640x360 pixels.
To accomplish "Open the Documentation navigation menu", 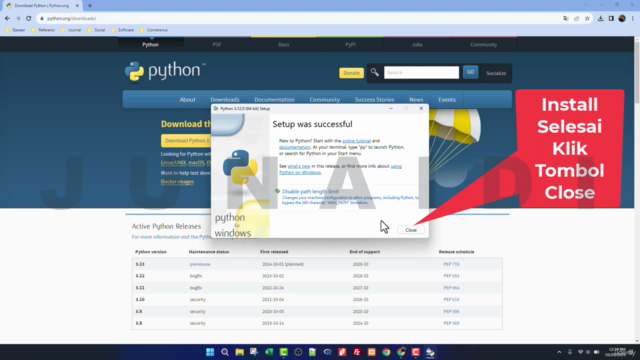I will click(274, 100).
